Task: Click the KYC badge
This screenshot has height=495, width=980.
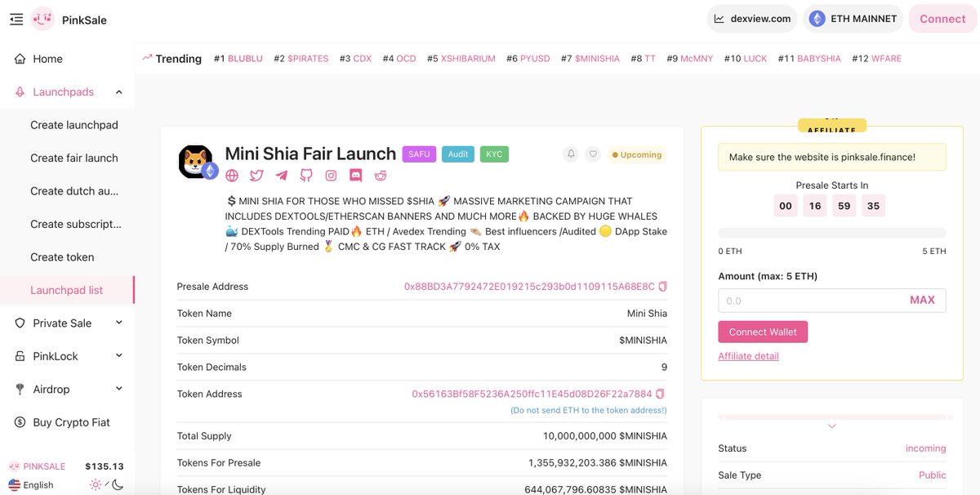Action: coord(494,154)
